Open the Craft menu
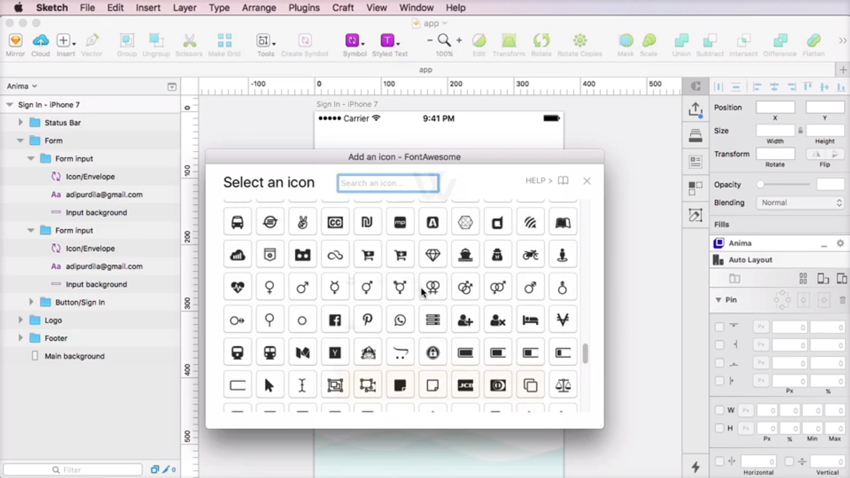The width and height of the screenshot is (850, 478). tap(343, 8)
